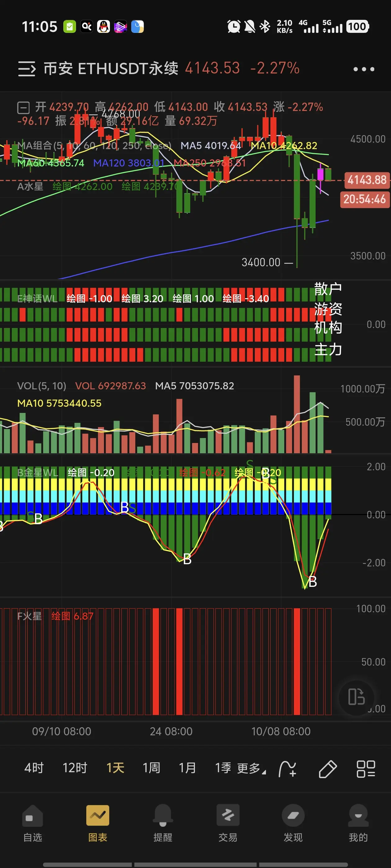
Task: Tap the iQIYI notification icon
Action: point(87,26)
